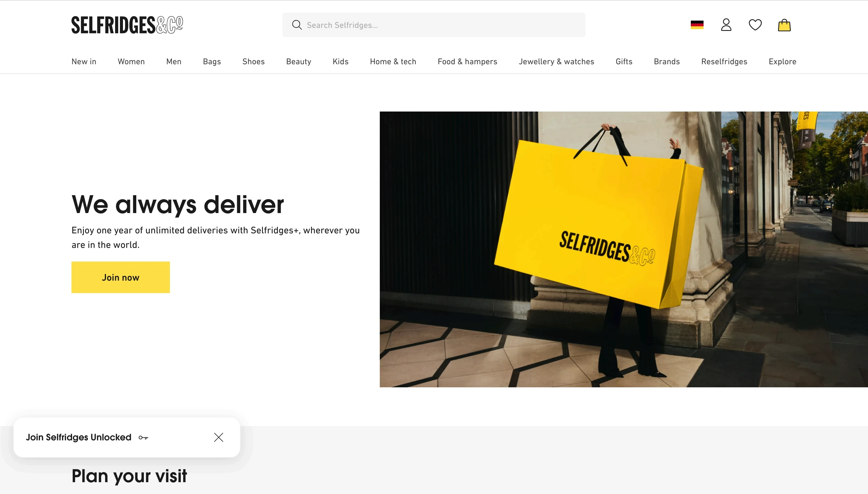The width and height of the screenshot is (868, 494).
Task: Click the key icon beside Unlocked
Action: [144, 438]
